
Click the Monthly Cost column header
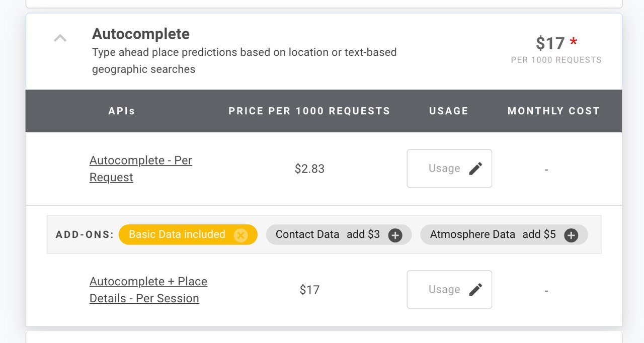pyautogui.click(x=553, y=111)
